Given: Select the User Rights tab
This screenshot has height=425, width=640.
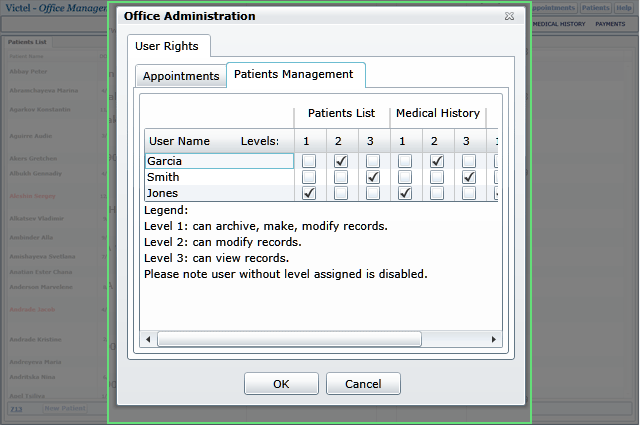Looking at the screenshot, I should pos(169,46).
